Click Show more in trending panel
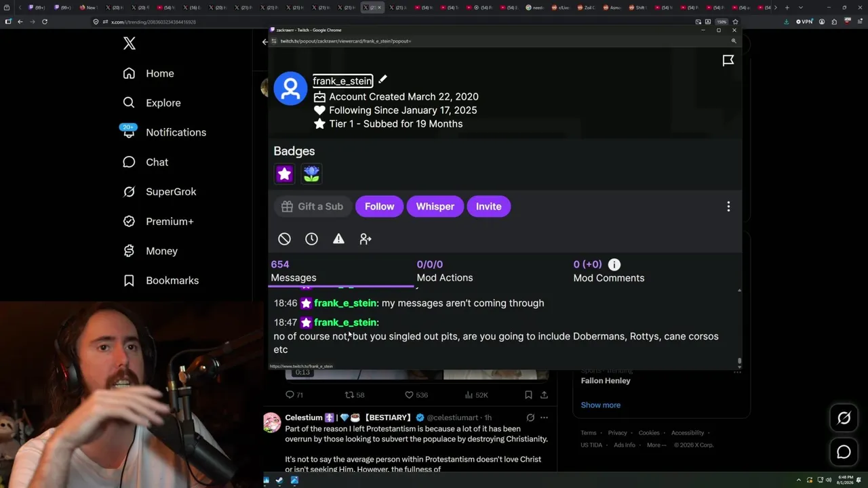The image size is (868, 488). [x=601, y=405]
